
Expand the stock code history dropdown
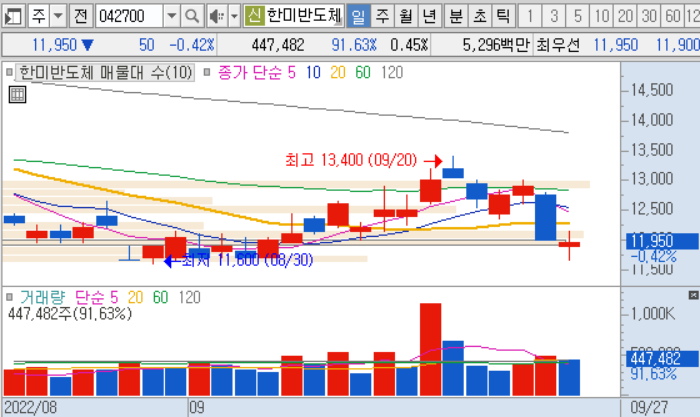pos(171,17)
